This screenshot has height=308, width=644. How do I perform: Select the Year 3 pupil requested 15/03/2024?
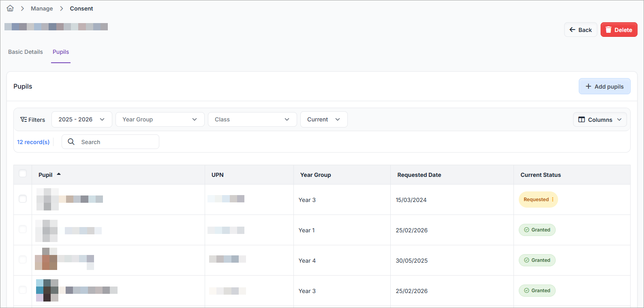point(23,199)
